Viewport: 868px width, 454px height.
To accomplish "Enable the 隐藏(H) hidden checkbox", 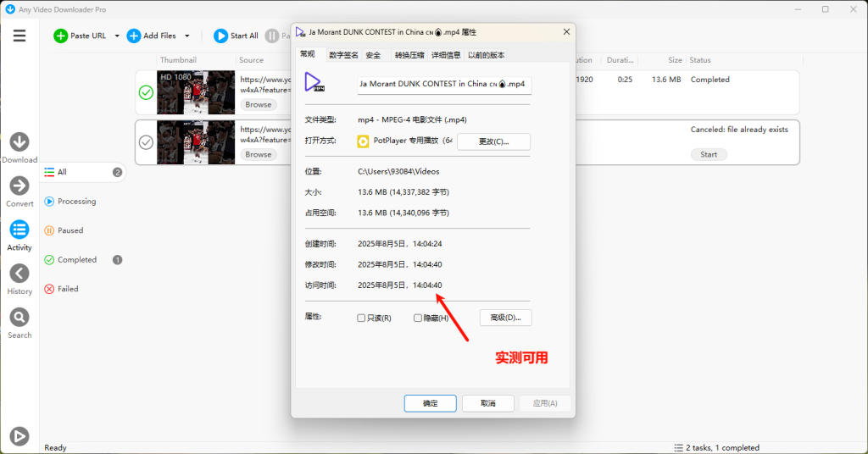I will 418,318.
